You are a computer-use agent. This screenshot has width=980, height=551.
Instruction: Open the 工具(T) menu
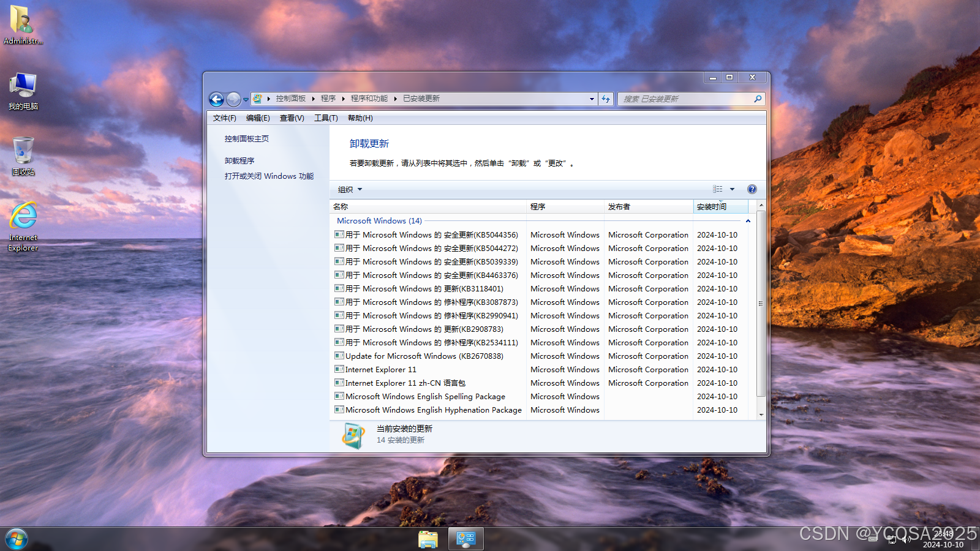[326, 118]
